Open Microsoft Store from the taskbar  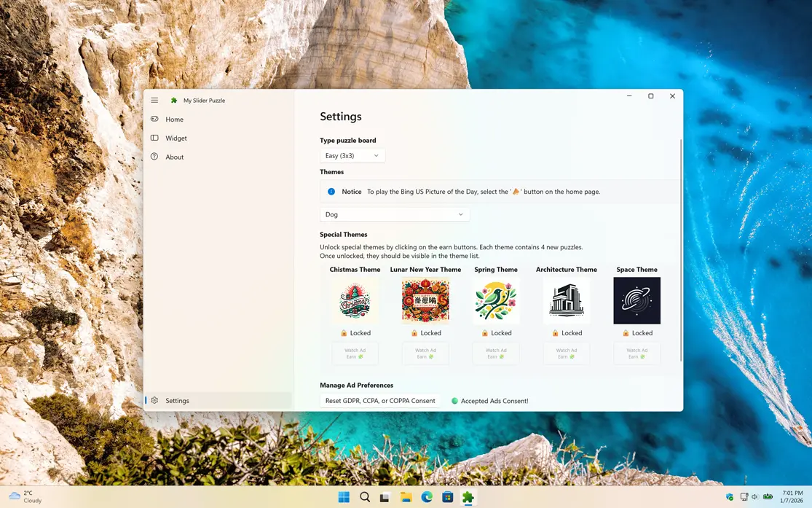(447, 497)
